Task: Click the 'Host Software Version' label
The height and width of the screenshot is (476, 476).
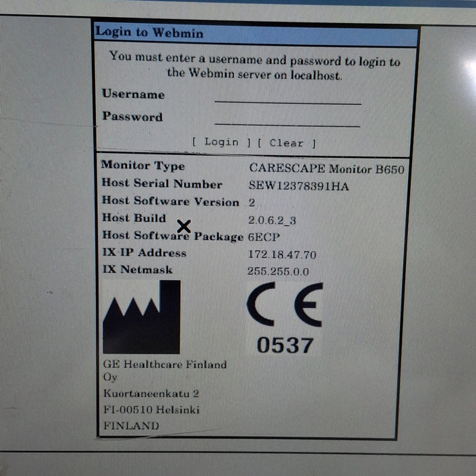Action: tap(171, 201)
